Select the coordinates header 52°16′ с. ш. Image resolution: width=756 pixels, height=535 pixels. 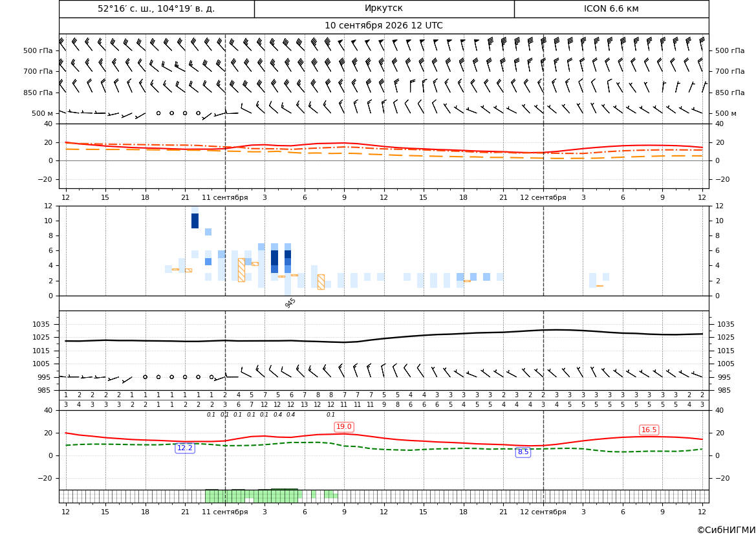pos(157,8)
